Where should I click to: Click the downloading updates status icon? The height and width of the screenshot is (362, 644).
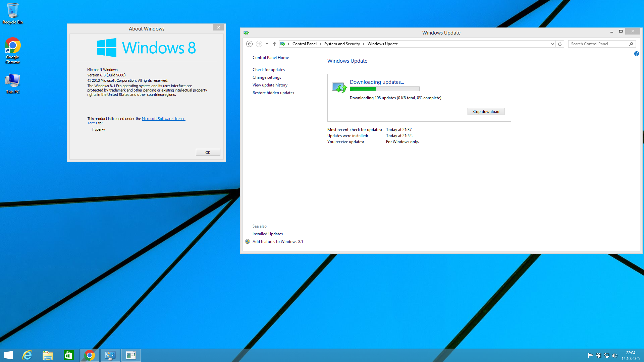[339, 87]
